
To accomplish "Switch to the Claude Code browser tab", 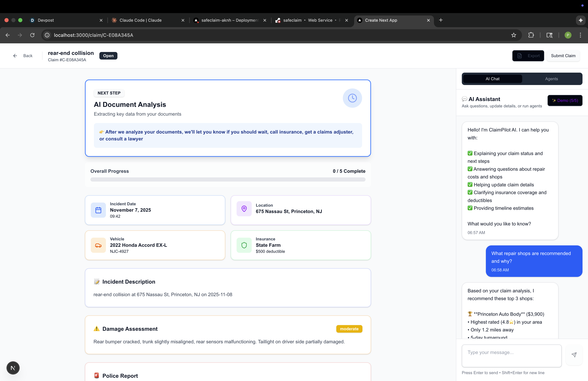I will 140,20.
